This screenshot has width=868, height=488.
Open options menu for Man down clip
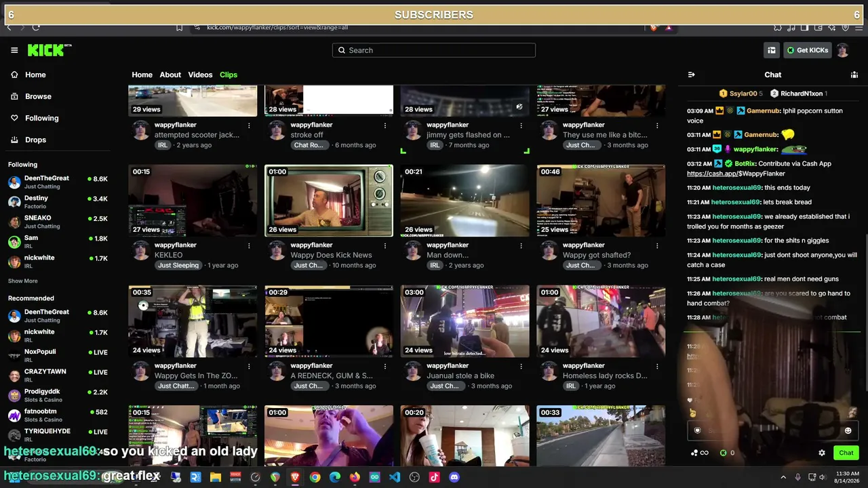click(x=521, y=245)
